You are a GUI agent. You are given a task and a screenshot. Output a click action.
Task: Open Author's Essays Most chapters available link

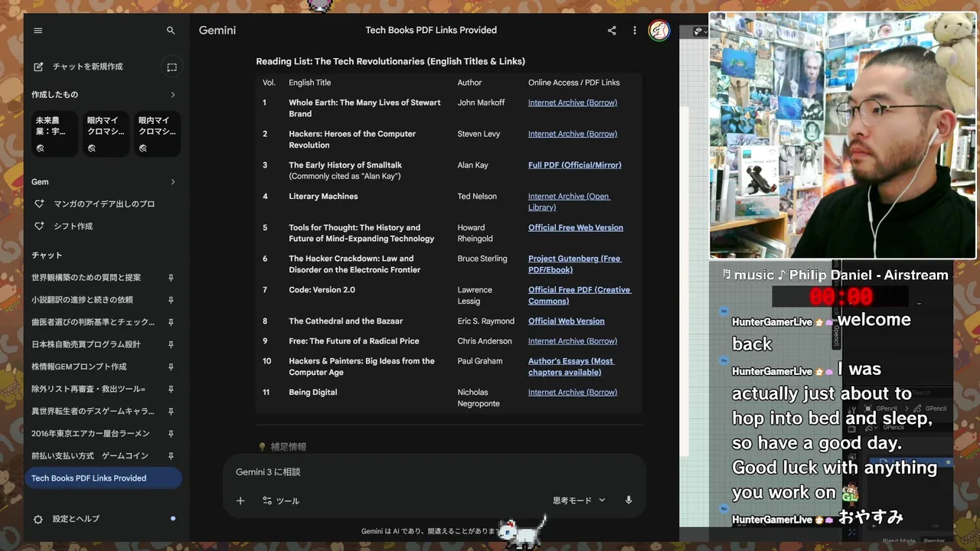(x=571, y=367)
